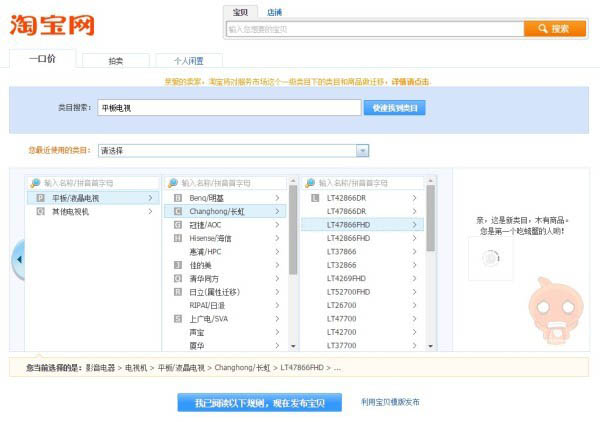
Task: Open the 利用宝贝模版发布 link
Action: [x=390, y=402]
